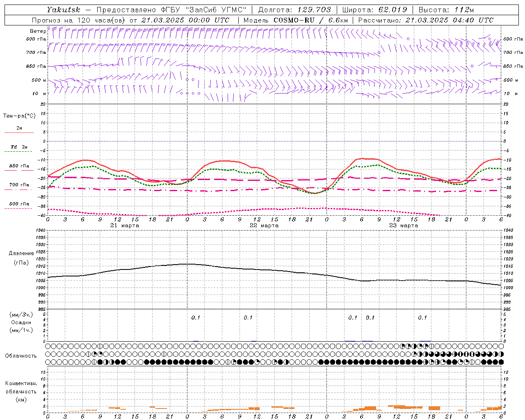Image resolution: width=525 pixels, height=420 pixels.
Task: Click the "Ветер" wind panel label
Action: [38, 31]
